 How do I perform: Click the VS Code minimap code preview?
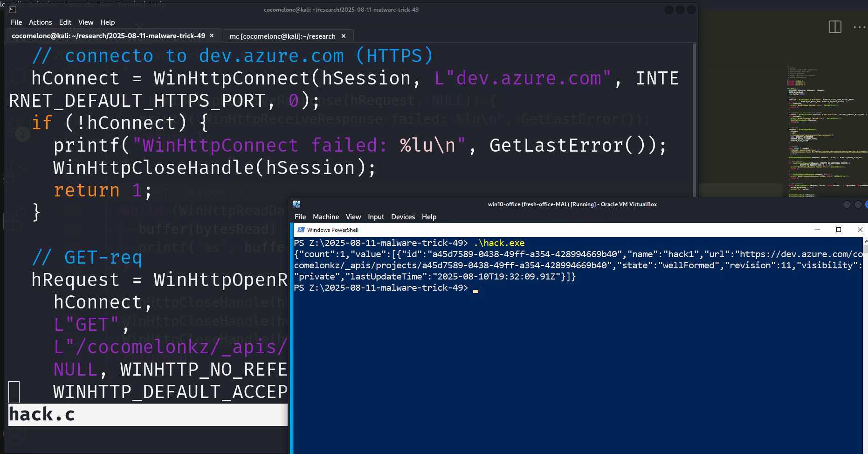point(827,132)
